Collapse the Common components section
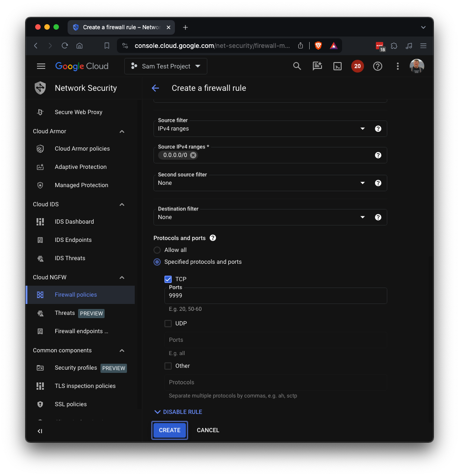Viewport: 459px width, 476px height. (122, 350)
